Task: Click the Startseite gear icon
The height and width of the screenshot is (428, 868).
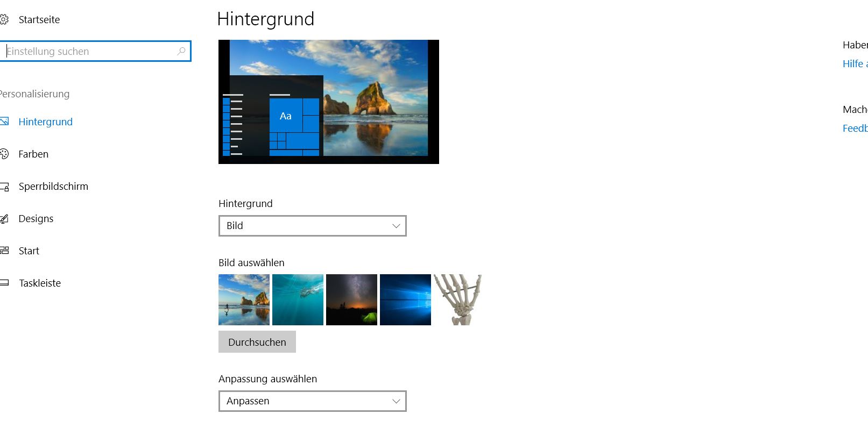Action: [4, 19]
